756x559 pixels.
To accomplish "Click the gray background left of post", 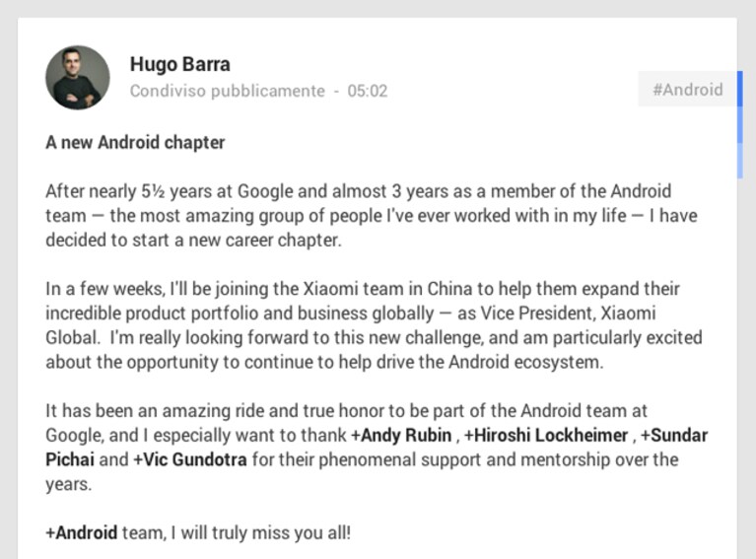I will coord(8,290).
